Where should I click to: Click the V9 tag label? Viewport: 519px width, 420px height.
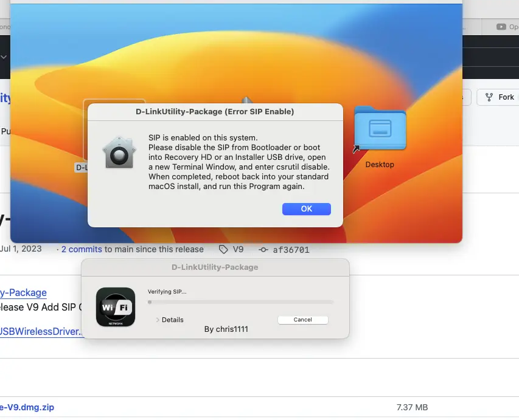[238, 249]
